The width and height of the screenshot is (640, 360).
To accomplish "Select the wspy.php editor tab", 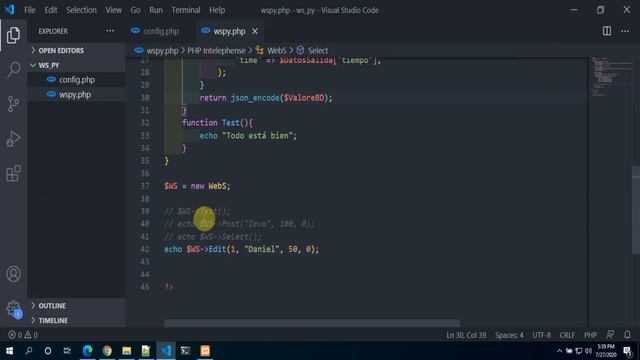I will (229, 31).
